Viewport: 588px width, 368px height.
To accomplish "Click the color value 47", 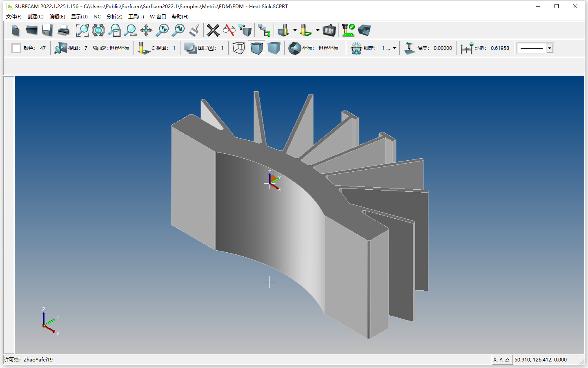I will click(43, 48).
